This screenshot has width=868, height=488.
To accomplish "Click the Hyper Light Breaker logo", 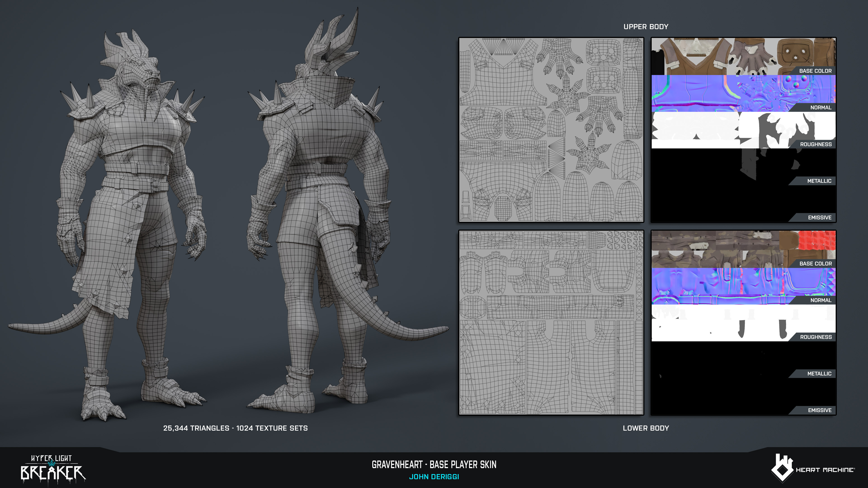I will [x=53, y=469].
